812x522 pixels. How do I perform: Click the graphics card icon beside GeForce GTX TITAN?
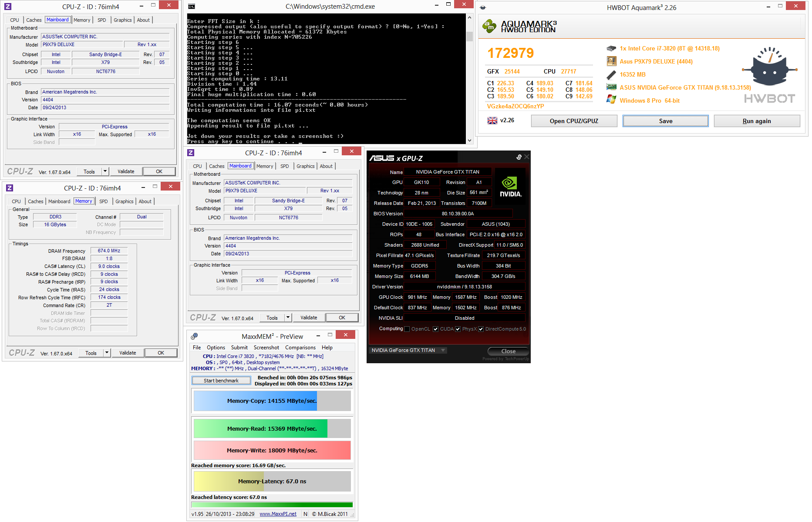pos(611,87)
